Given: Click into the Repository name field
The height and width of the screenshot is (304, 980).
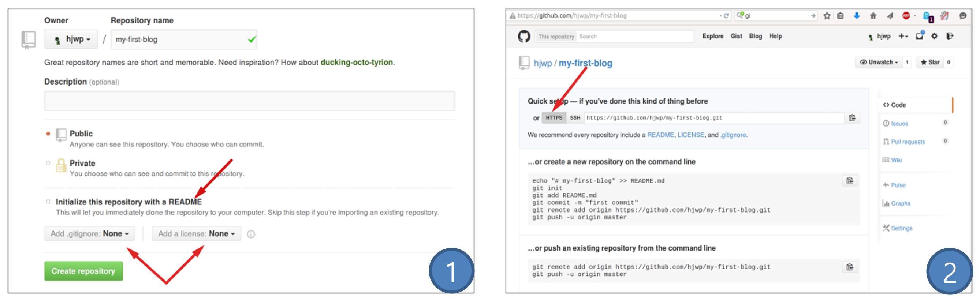Looking at the screenshot, I should pyautogui.click(x=184, y=40).
